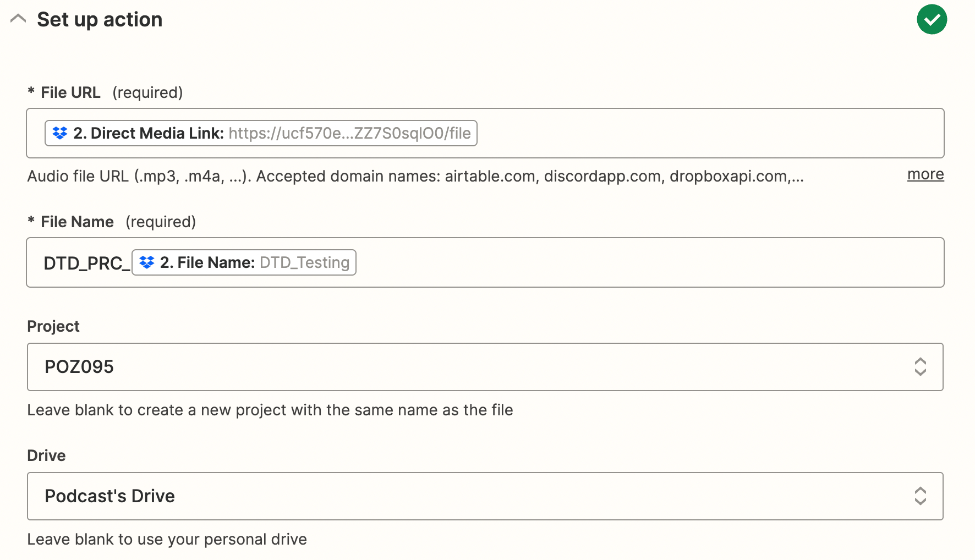Viewport: 975px width, 560px height.
Task: Click the green checkmark status icon
Action: click(x=932, y=19)
